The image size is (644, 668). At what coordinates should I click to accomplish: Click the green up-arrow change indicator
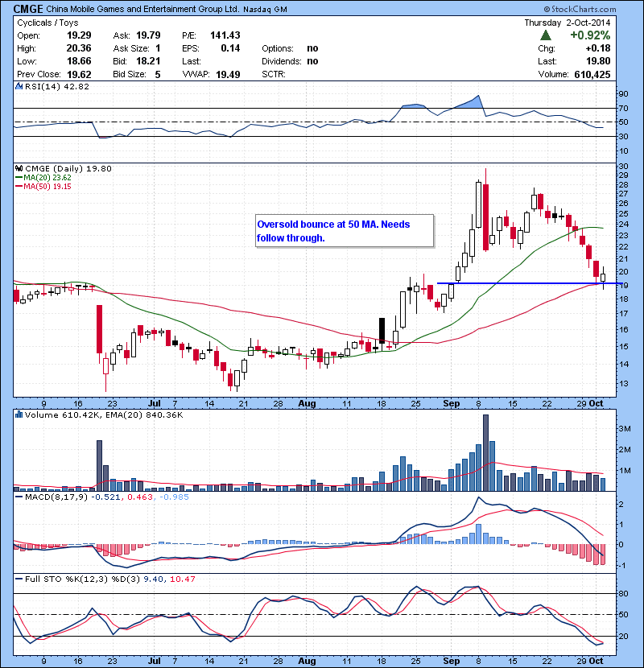coord(546,35)
